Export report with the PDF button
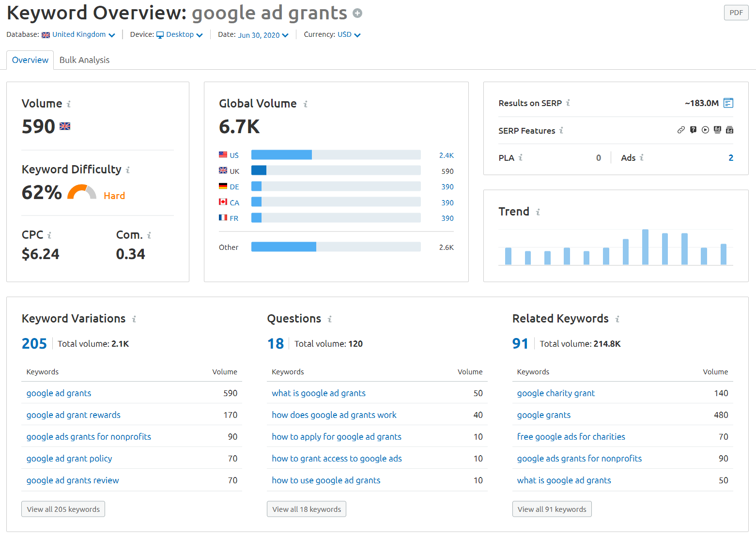Viewport: 756px width, 538px height. 736,13
